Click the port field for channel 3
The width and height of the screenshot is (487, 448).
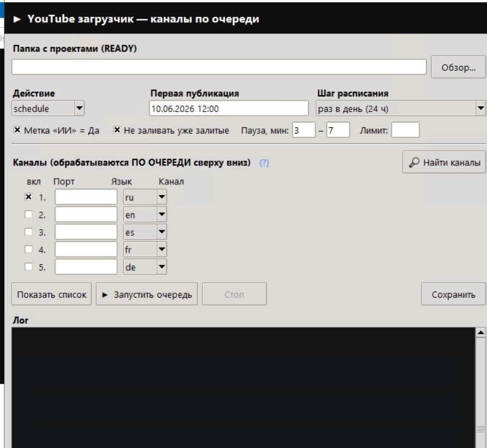pos(86,232)
